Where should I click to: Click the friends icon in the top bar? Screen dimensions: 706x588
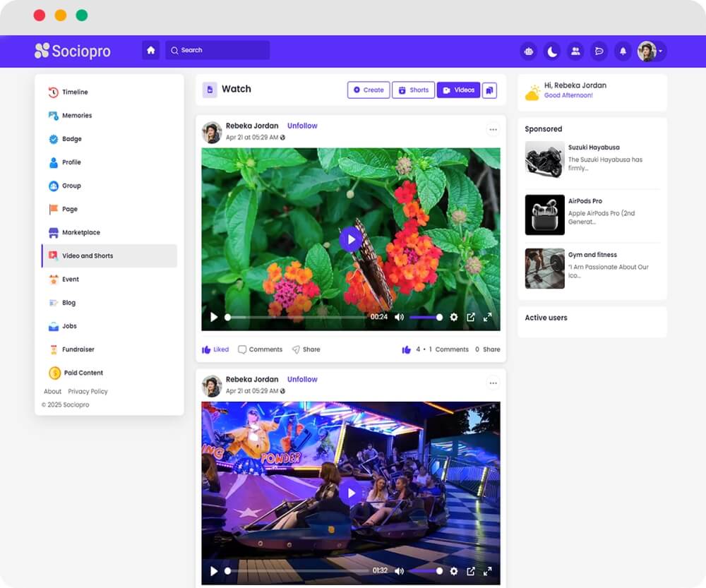point(575,52)
